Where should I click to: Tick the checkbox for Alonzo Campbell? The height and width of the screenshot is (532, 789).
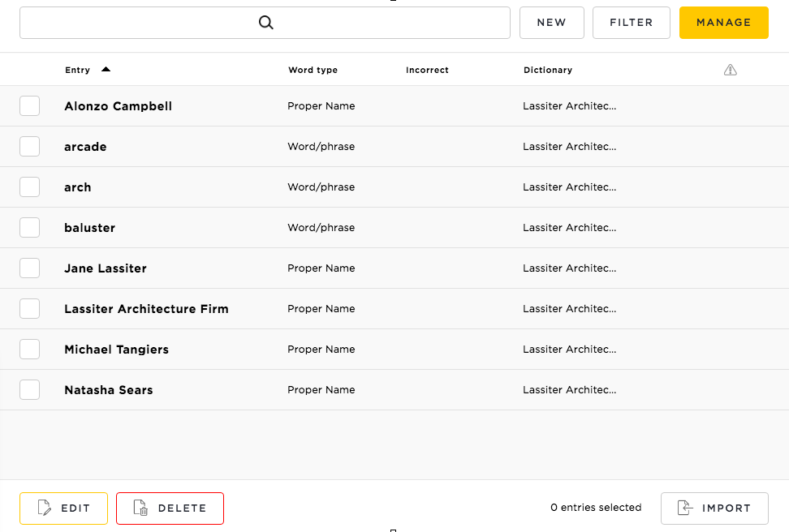pyautogui.click(x=30, y=106)
